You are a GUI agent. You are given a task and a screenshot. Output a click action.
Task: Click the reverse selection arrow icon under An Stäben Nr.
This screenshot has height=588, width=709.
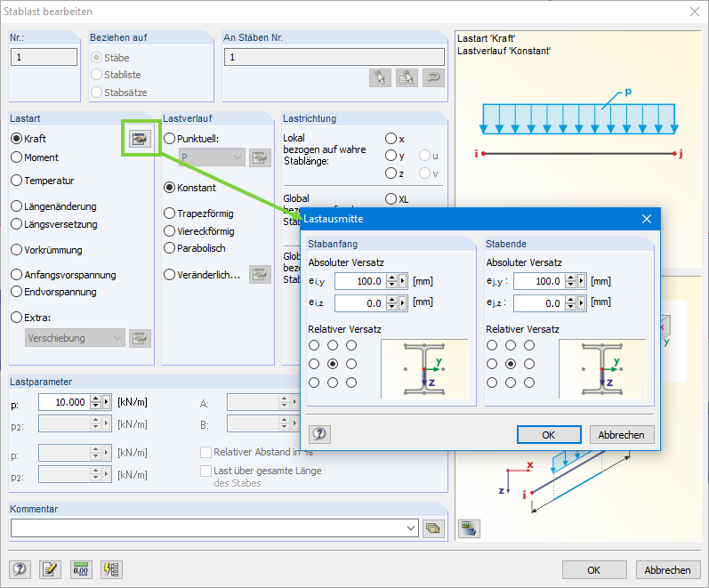point(433,77)
